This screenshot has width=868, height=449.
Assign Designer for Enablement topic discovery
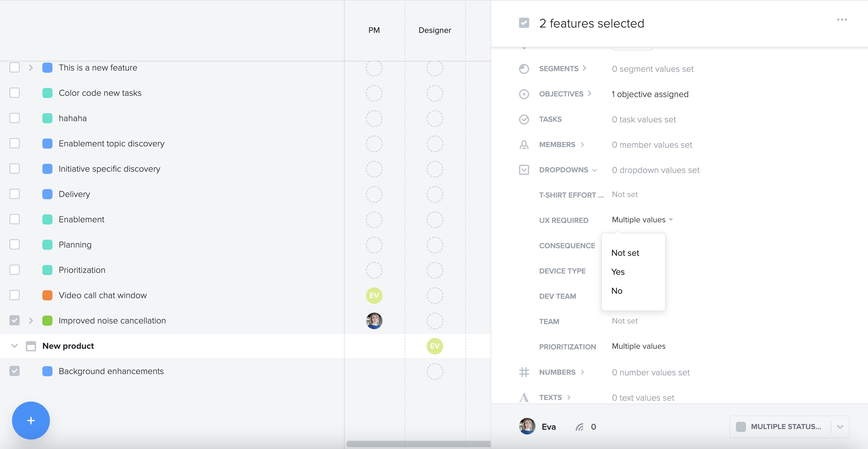[435, 144]
